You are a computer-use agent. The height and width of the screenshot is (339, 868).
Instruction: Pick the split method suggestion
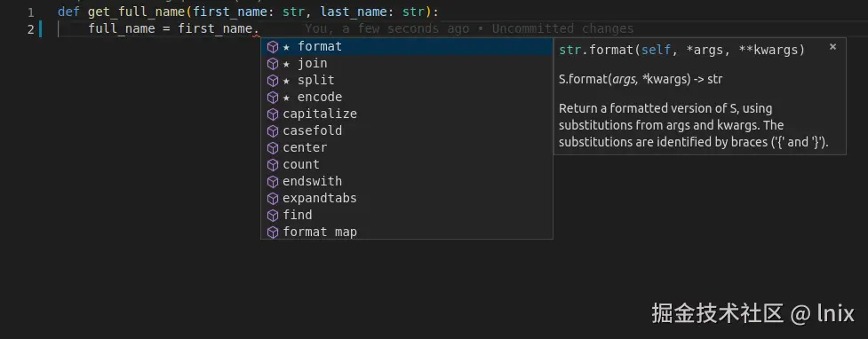(407, 80)
